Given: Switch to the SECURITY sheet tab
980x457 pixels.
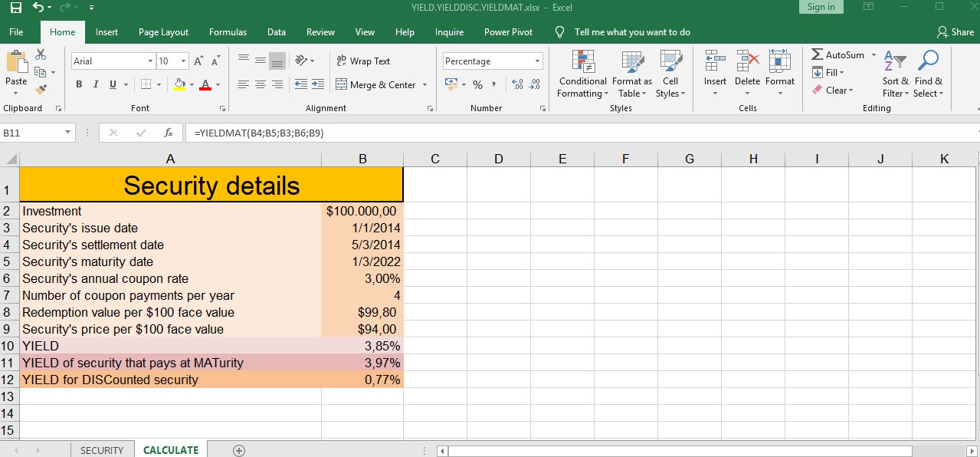Looking at the screenshot, I should tap(102, 450).
